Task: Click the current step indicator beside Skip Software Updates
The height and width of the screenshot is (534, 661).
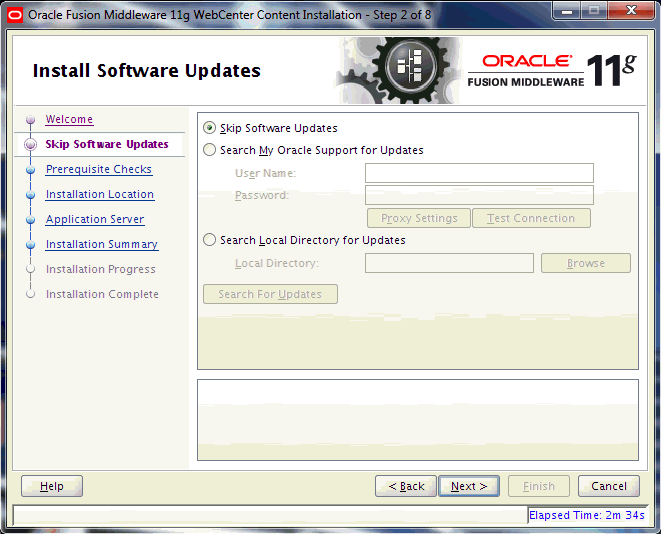Action: click(30, 145)
